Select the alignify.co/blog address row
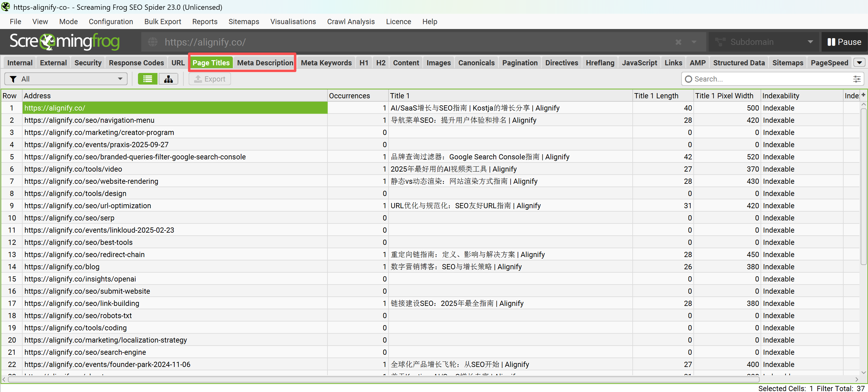The width and height of the screenshot is (868, 392). tap(62, 267)
